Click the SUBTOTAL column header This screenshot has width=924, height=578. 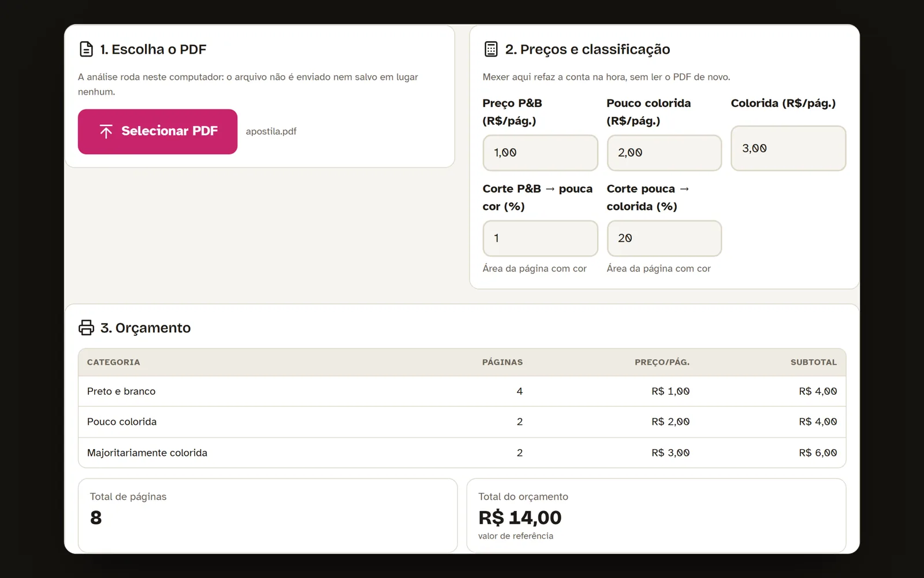pos(814,362)
